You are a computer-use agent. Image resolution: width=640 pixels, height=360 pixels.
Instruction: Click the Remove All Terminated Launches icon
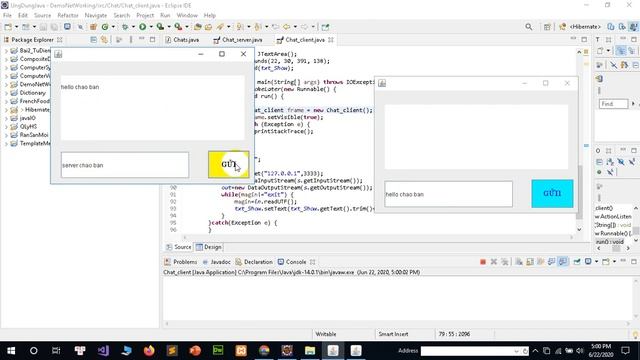click(x=504, y=262)
